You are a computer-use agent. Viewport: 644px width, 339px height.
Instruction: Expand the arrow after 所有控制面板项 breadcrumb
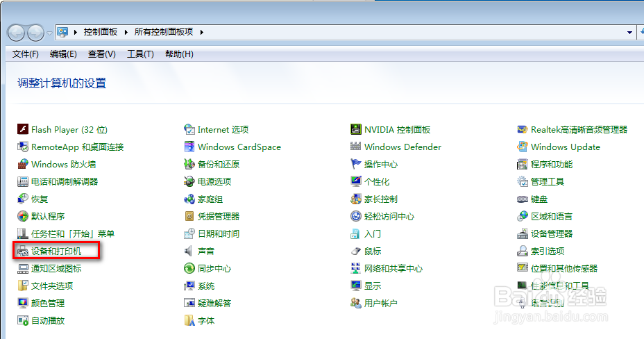tap(202, 32)
